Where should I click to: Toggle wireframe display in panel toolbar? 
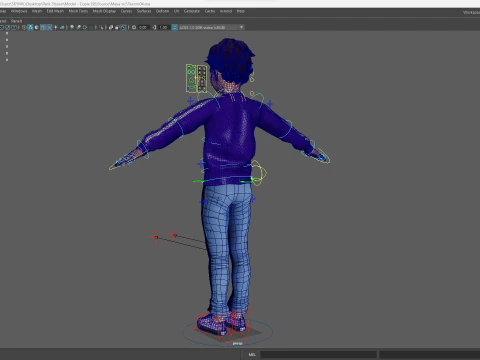(24, 27)
